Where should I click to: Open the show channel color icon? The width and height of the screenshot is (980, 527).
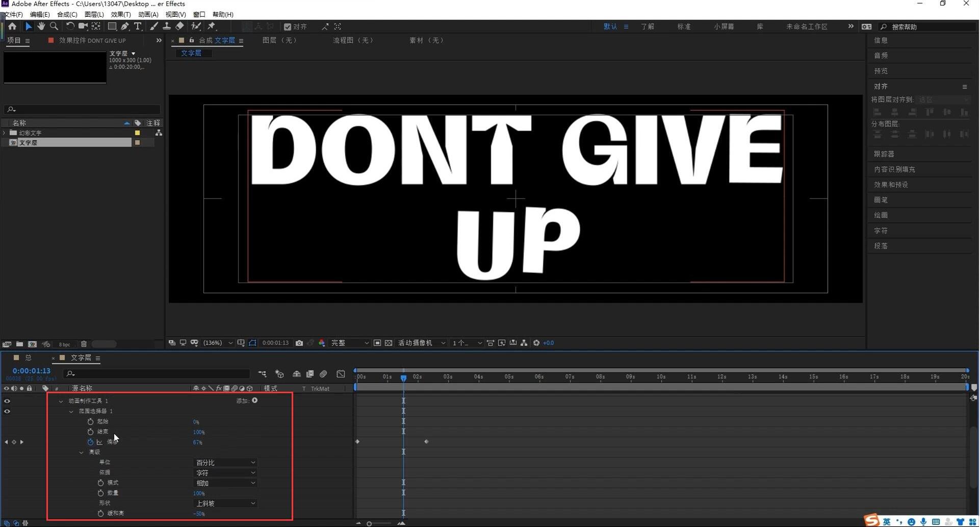click(322, 343)
